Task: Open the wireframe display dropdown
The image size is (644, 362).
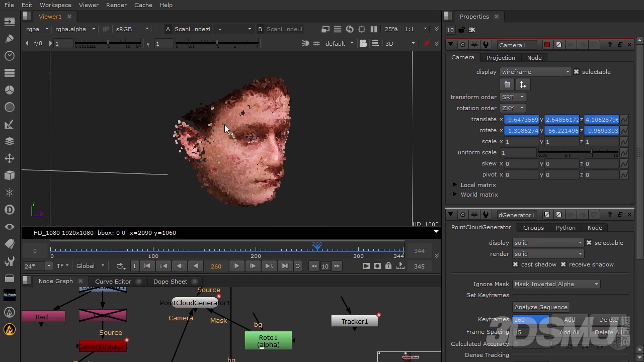Action: point(536,72)
